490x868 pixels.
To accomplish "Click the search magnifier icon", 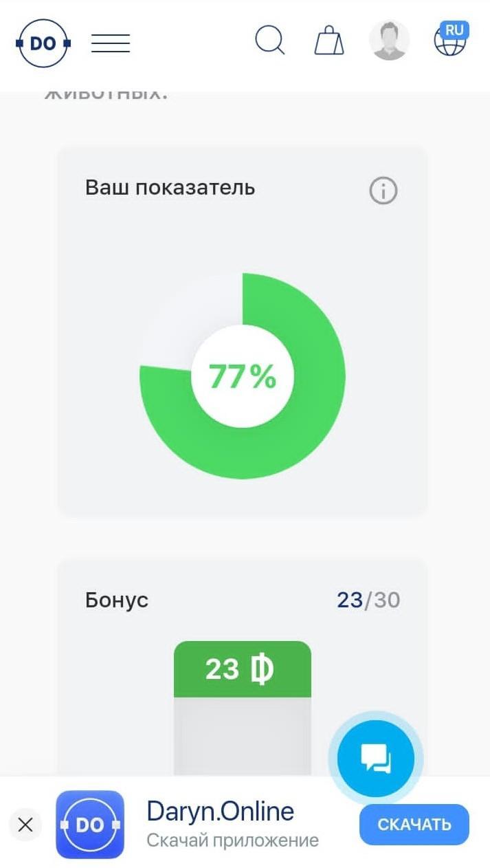I will click(x=270, y=41).
